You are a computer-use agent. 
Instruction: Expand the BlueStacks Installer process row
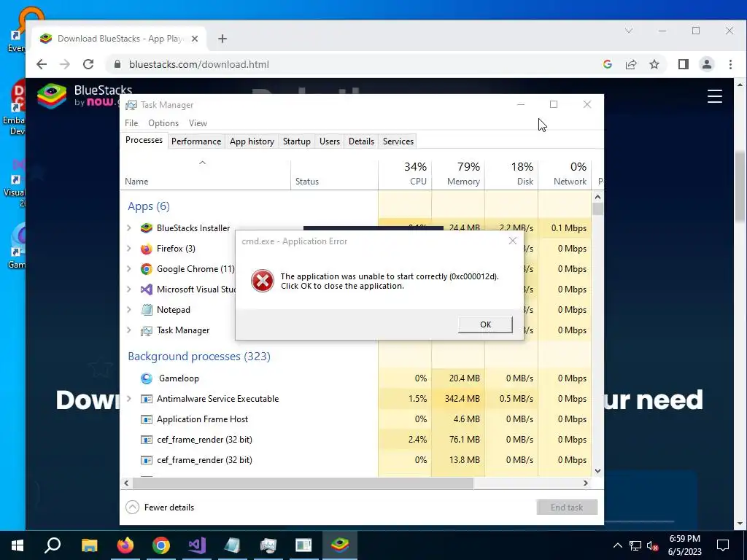tap(128, 228)
